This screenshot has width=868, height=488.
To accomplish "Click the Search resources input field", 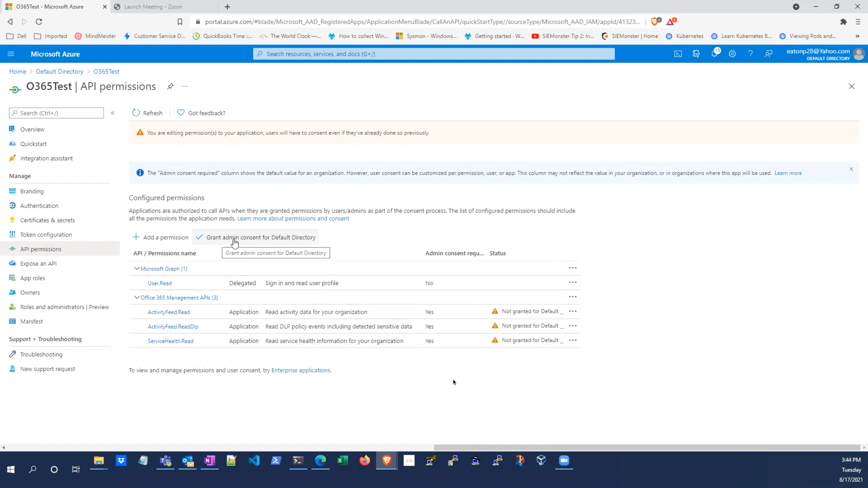I will click(x=434, y=54).
